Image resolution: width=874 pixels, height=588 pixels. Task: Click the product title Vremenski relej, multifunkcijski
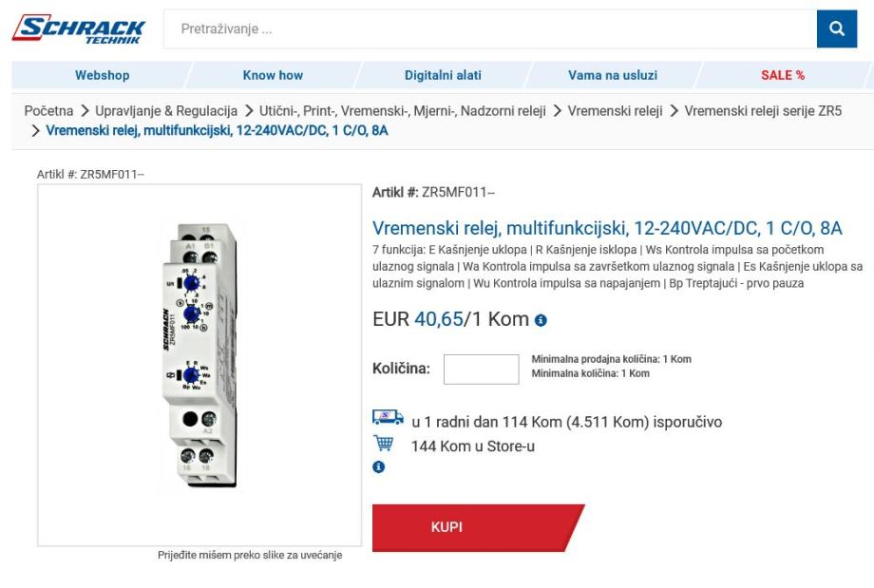tap(607, 228)
